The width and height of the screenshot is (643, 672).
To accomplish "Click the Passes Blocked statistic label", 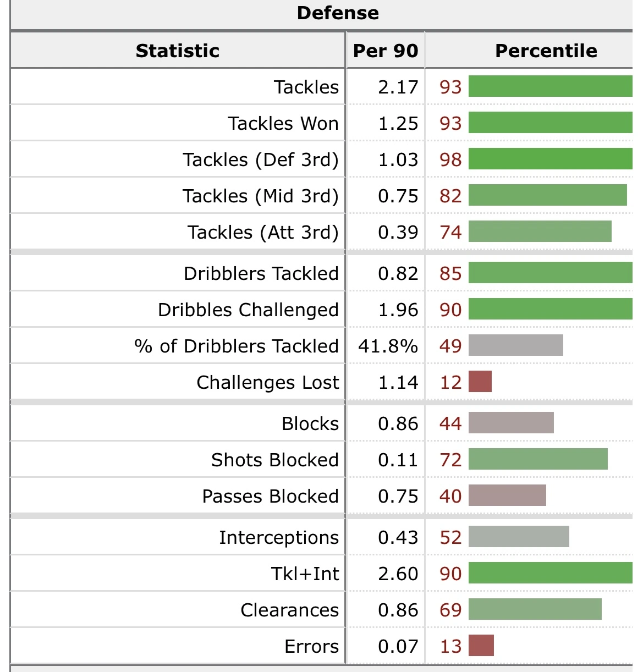I will [x=270, y=496].
